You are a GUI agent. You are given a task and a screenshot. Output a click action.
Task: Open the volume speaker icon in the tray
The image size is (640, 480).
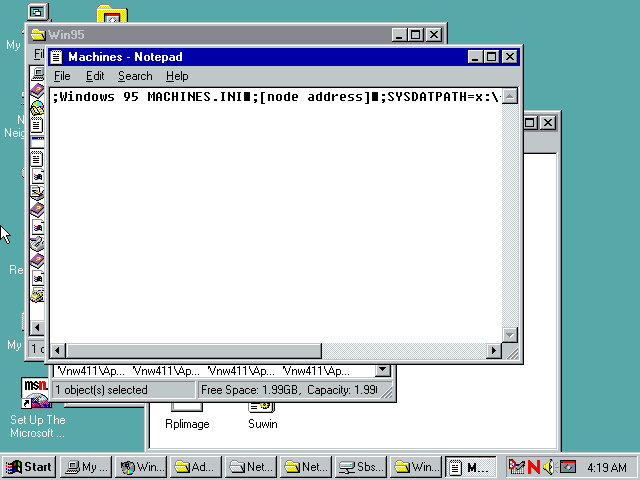click(549, 467)
